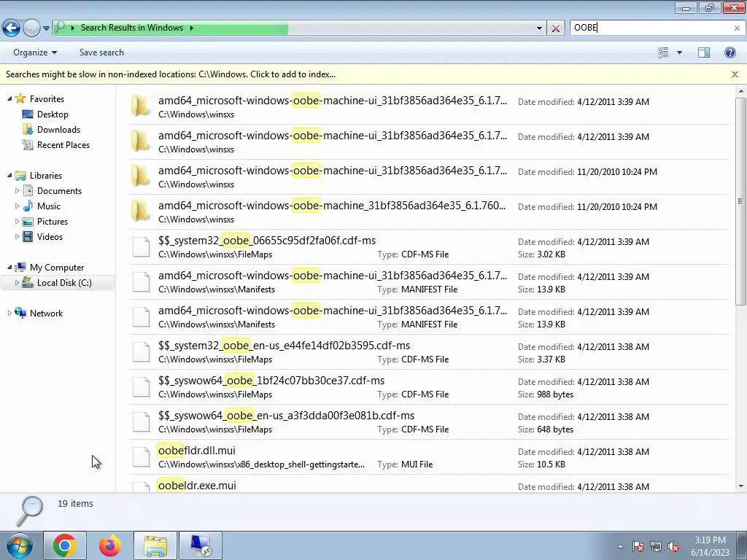Select oobe-machine folder dated 11/20/2010 without -ui
This screenshot has width=747, height=560.
click(428, 212)
